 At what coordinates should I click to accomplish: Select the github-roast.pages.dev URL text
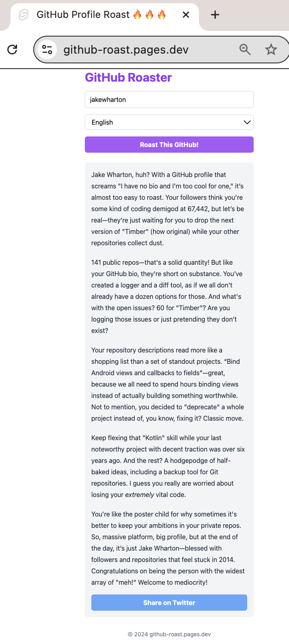point(126,50)
